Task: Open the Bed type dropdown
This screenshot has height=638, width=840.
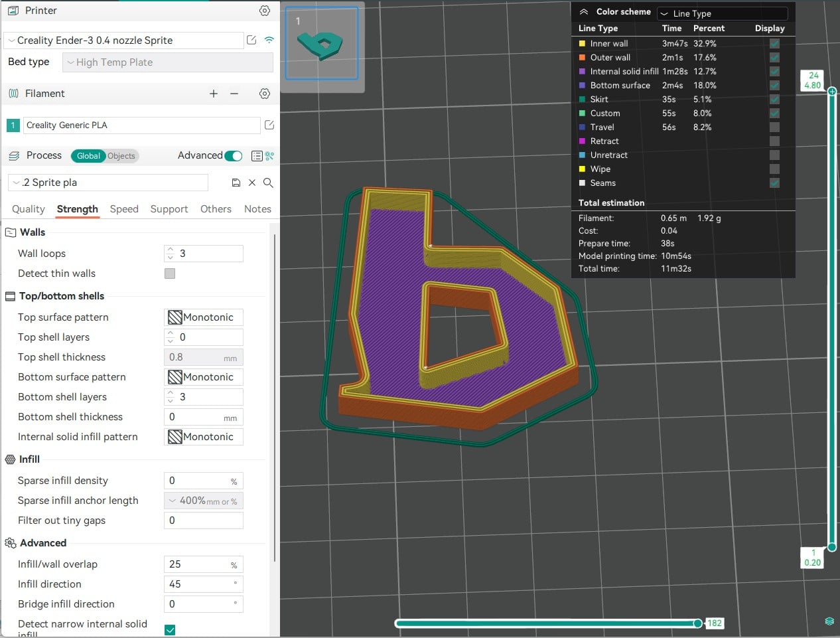Action: tap(168, 62)
